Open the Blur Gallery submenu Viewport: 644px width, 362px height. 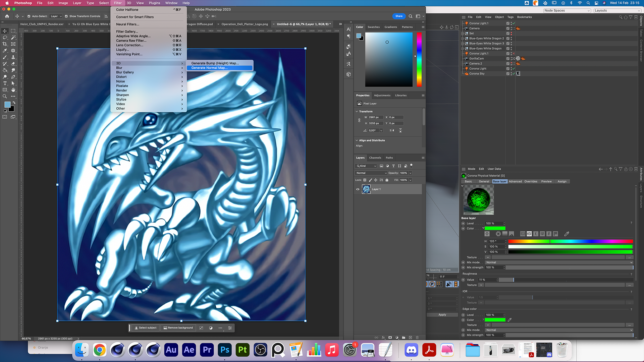coord(149,72)
